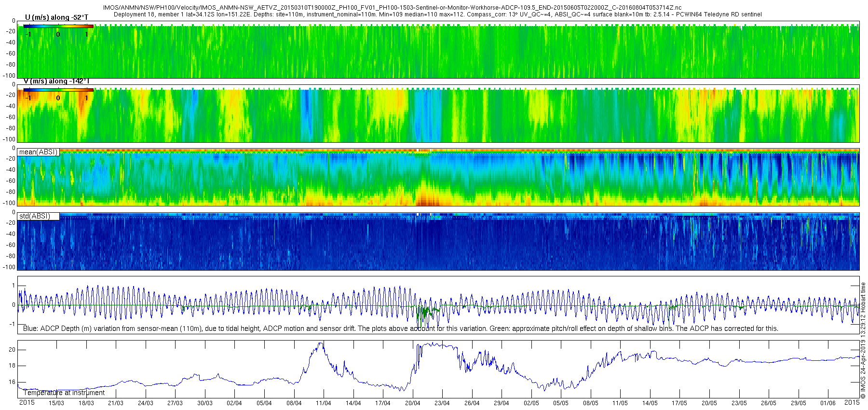Click the temperature peak near 11/04
868x410 pixels.
point(320,345)
